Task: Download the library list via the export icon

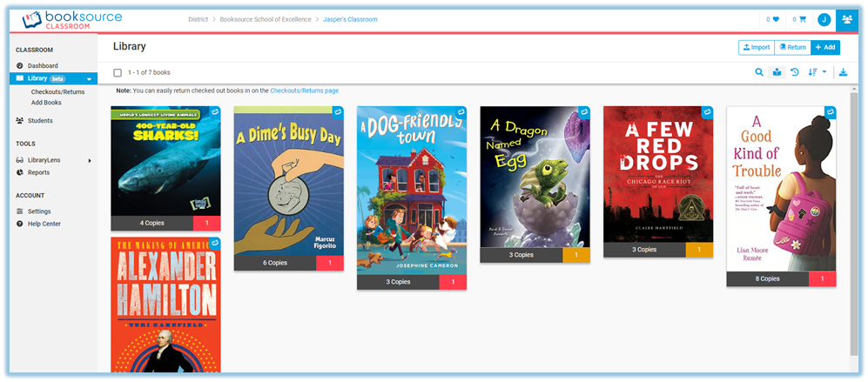Action: tap(843, 72)
